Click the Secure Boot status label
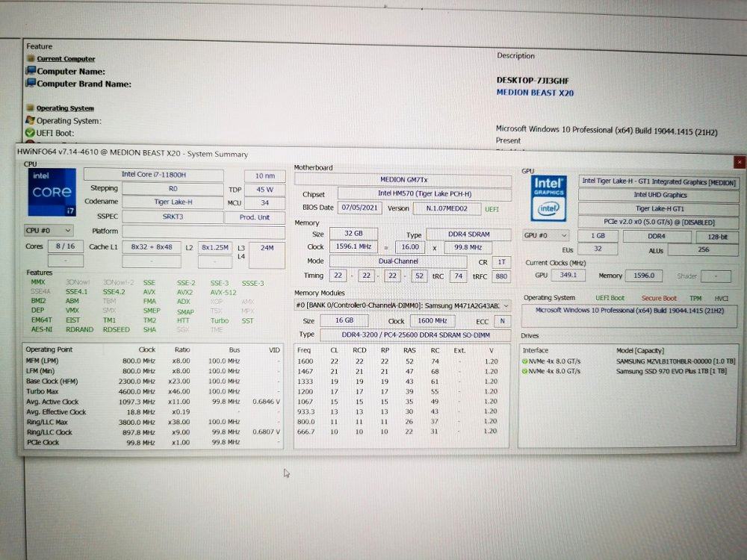The width and height of the screenshot is (747, 560). click(x=658, y=298)
